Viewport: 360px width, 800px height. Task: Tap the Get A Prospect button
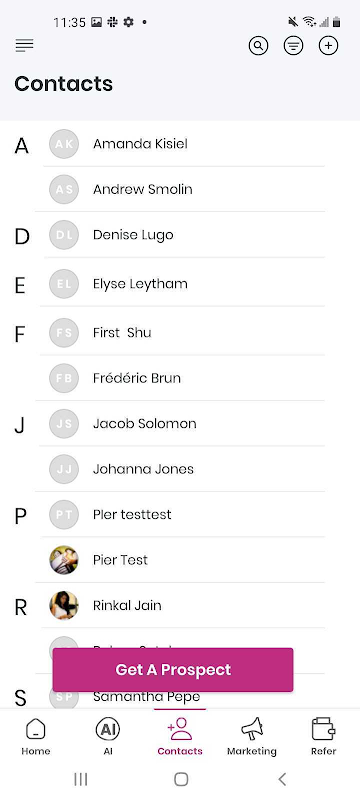tap(173, 669)
